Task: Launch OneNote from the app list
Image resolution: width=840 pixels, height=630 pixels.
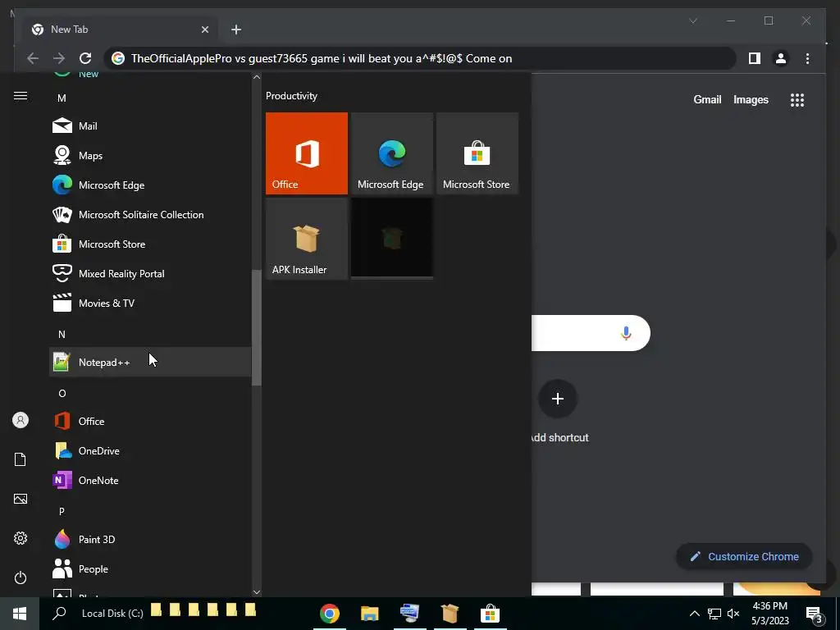Action: pyautogui.click(x=150, y=480)
